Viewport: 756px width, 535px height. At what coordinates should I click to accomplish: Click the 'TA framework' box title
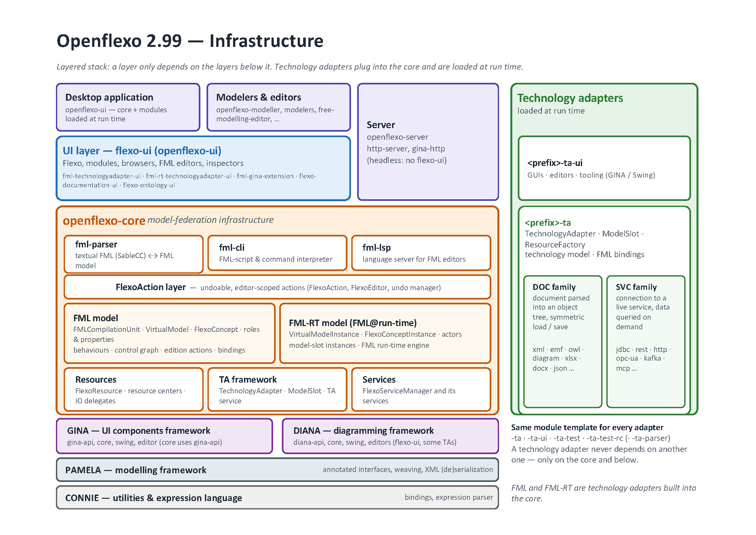[x=248, y=380]
